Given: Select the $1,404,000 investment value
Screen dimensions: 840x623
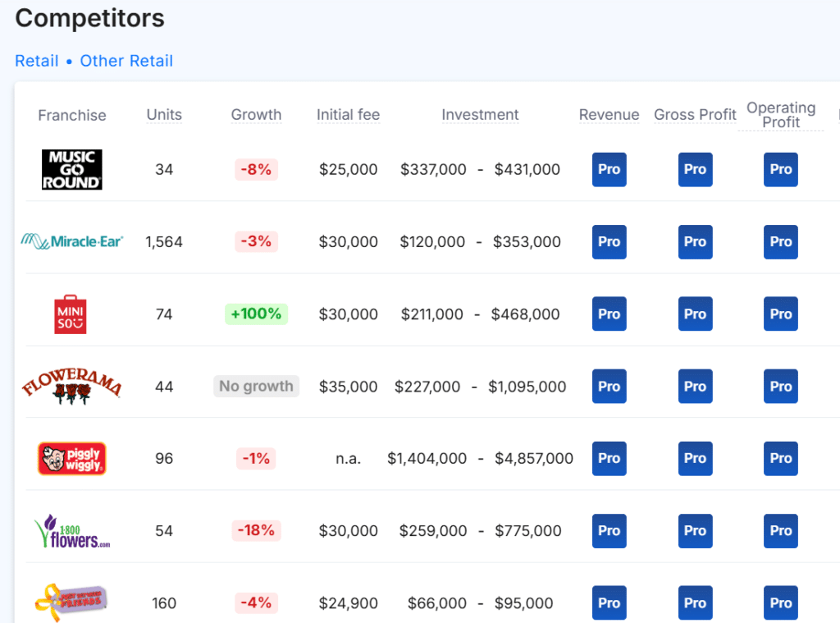Looking at the screenshot, I should tap(427, 458).
